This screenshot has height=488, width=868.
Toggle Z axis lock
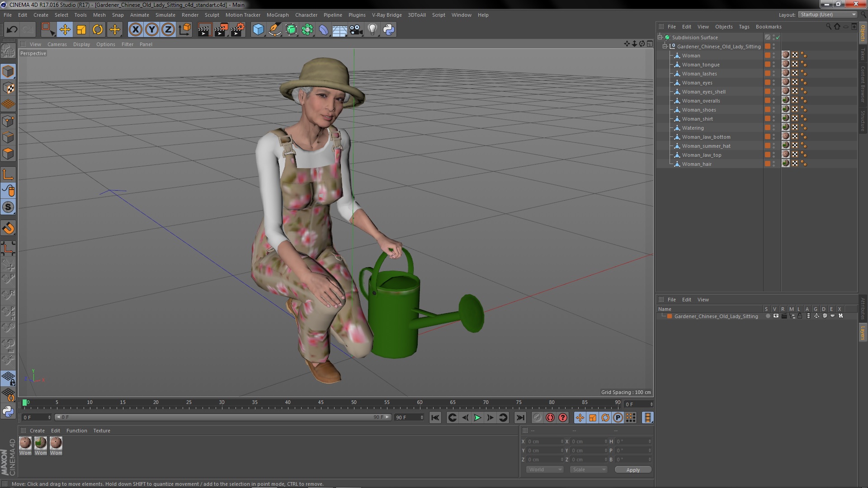(x=168, y=30)
